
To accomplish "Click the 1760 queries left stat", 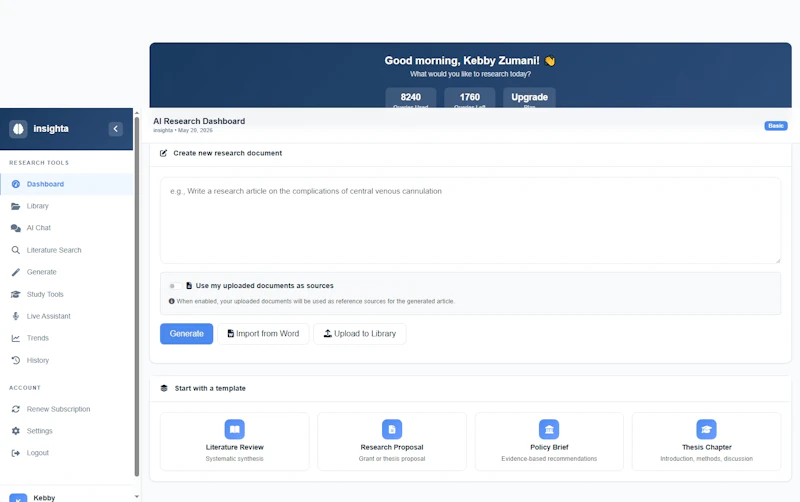I will pos(469,98).
